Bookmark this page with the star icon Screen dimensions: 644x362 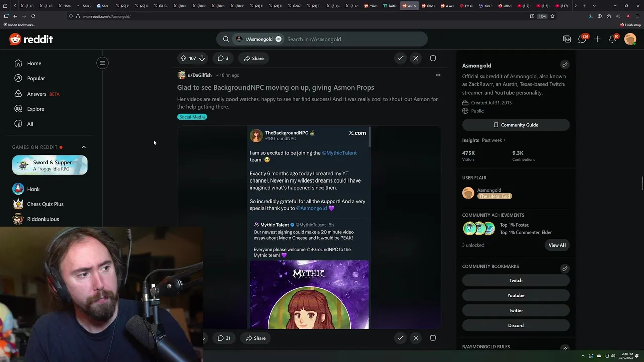click(x=552, y=16)
